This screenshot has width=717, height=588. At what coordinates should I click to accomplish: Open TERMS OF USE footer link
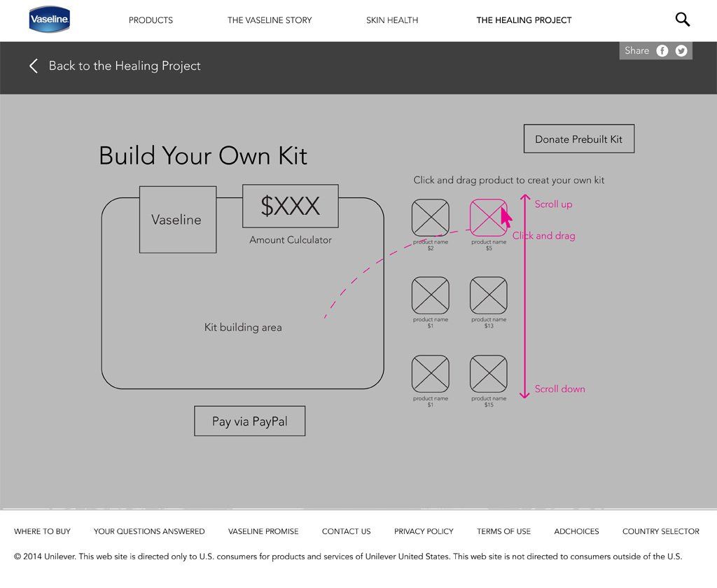pos(504,531)
